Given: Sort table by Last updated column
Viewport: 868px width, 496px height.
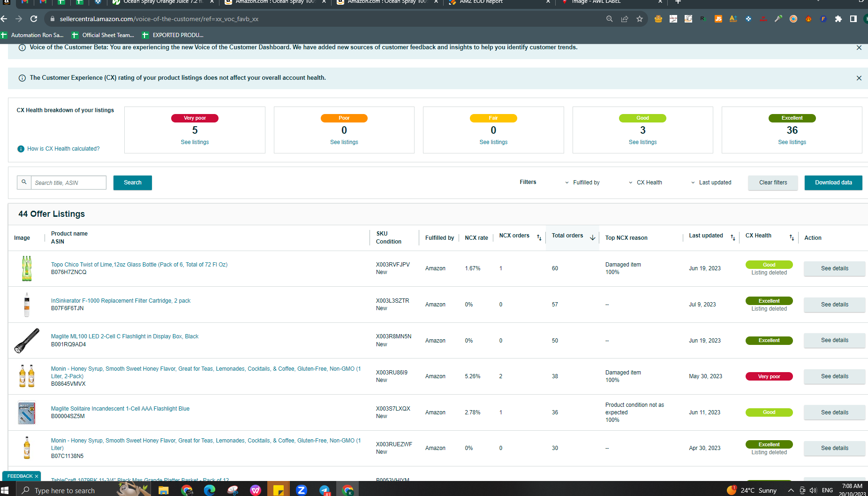Looking at the screenshot, I should 733,237.
